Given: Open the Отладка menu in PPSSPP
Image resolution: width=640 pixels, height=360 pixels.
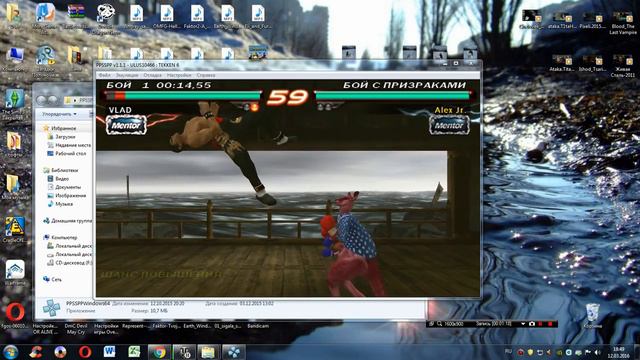Looking at the screenshot, I should (x=152, y=76).
